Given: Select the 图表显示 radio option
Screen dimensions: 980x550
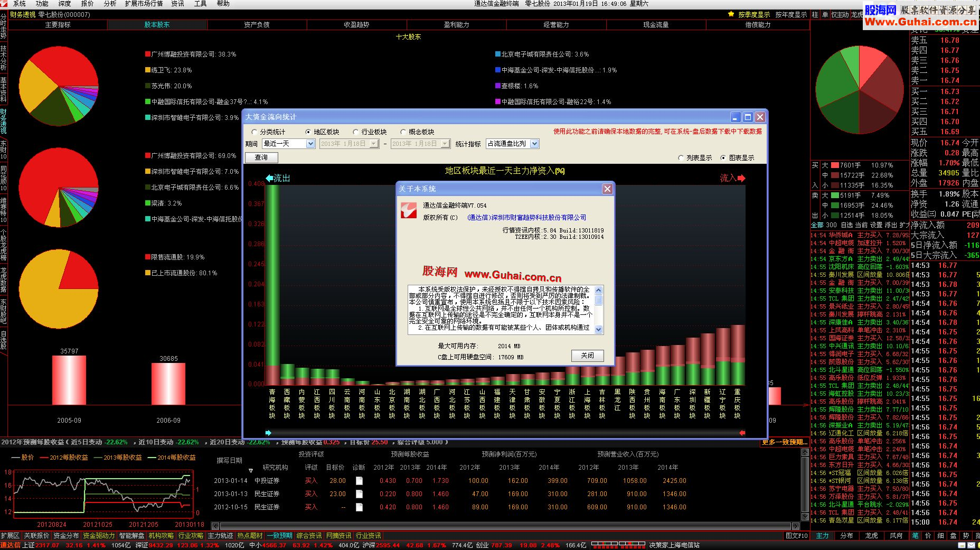Looking at the screenshot, I should click(723, 158).
